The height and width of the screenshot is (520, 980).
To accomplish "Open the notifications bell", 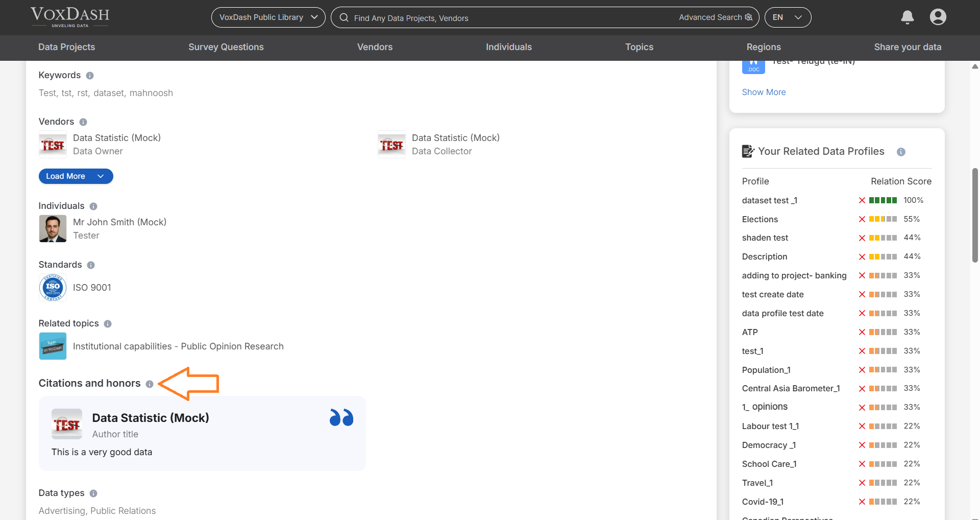I will (907, 17).
